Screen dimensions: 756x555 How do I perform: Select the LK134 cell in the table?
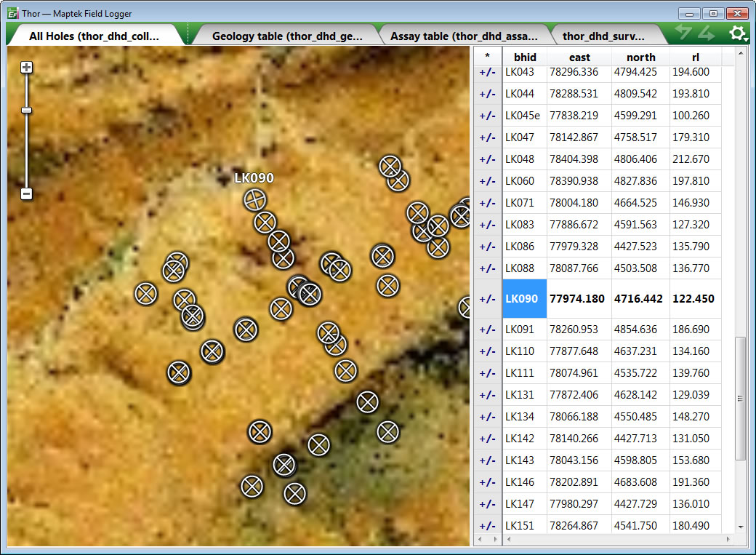(520, 417)
